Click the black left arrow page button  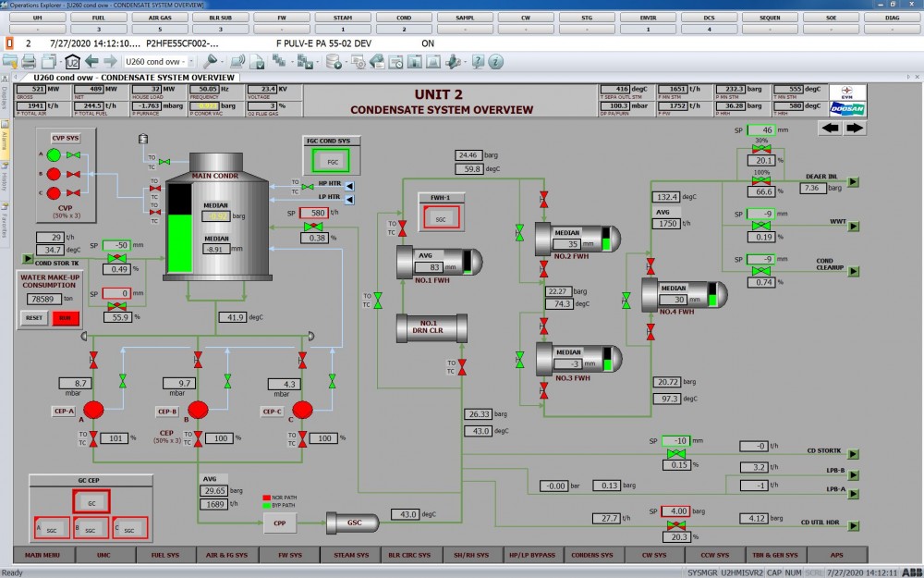click(830, 128)
